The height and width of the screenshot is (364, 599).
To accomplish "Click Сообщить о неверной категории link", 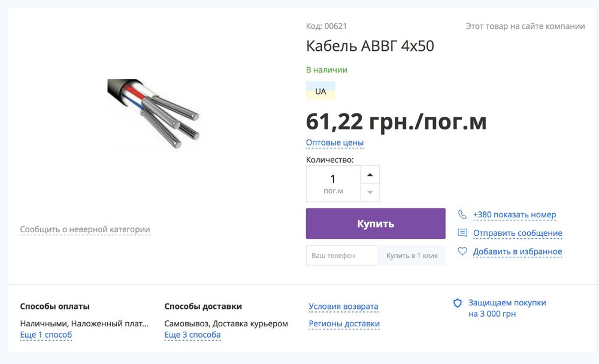I will click(x=85, y=229).
